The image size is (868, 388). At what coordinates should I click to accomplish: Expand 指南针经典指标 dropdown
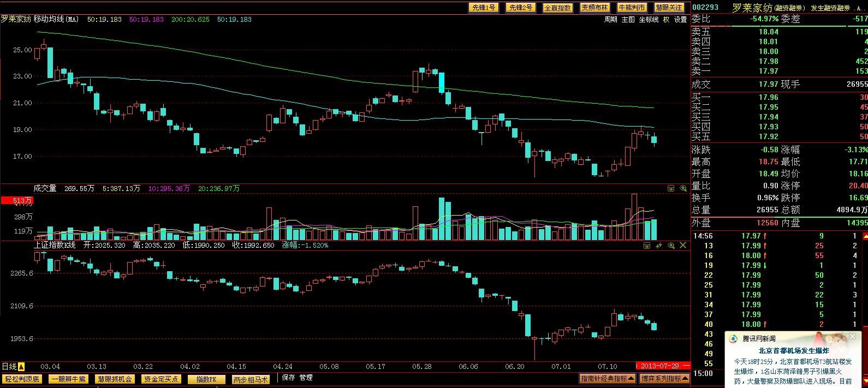coord(607,378)
